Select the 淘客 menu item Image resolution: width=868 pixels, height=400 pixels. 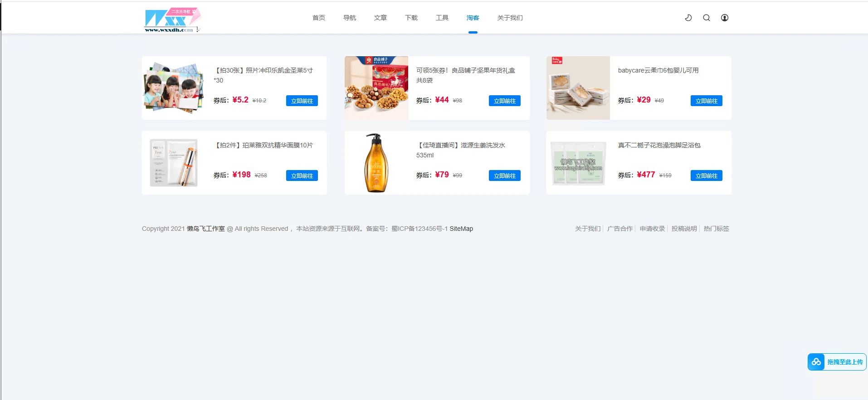pos(473,18)
